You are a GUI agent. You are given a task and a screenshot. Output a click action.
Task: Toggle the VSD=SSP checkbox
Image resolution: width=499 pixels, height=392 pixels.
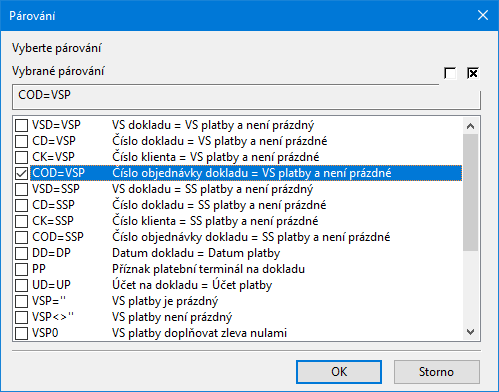click(22, 190)
